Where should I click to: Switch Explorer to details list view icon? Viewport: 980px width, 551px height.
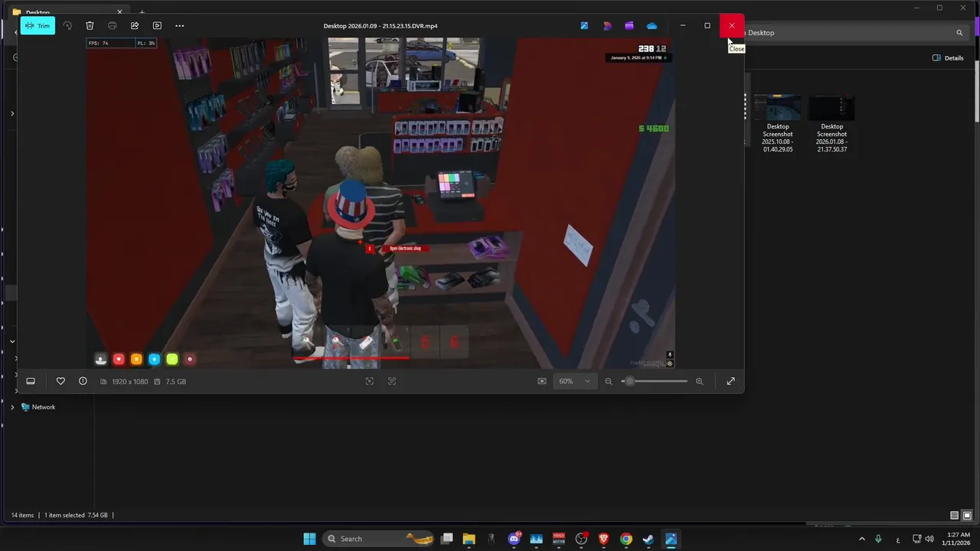[954, 515]
